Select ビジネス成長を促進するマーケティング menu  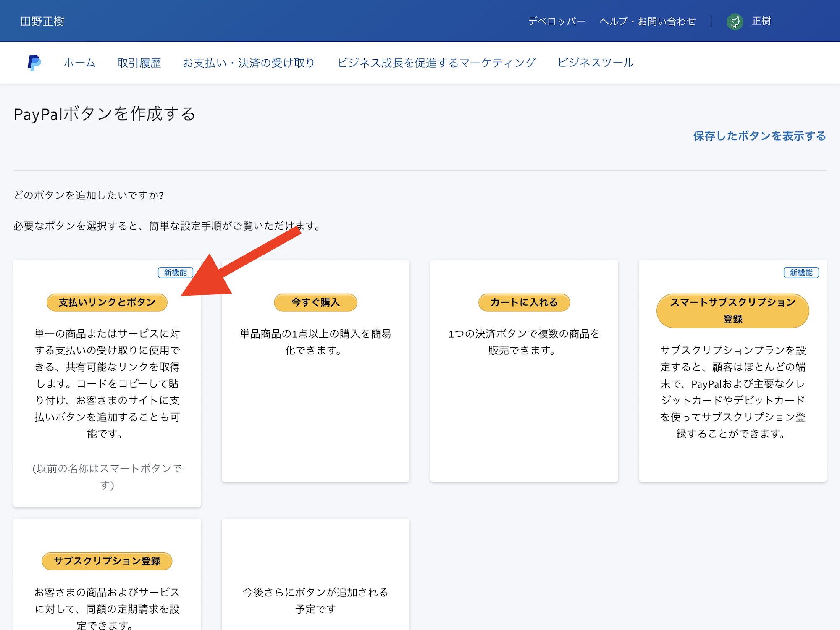436,63
